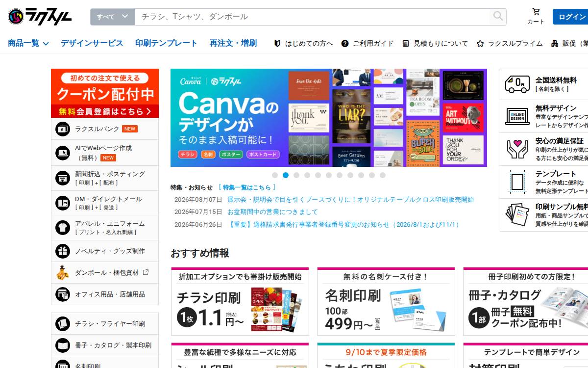Open the チラシ印刷 1.1円 card

(240, 301)
